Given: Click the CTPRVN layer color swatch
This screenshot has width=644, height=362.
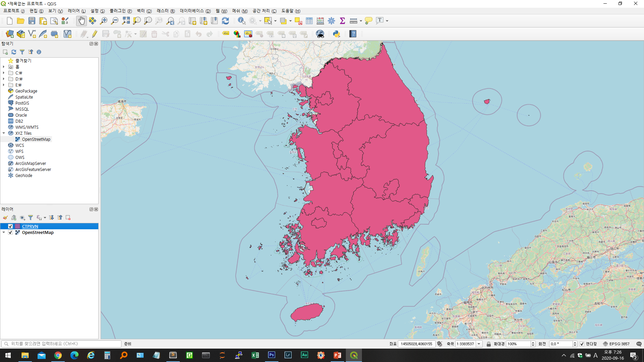Looking at the screenshot, I should [x=17, y=227].
